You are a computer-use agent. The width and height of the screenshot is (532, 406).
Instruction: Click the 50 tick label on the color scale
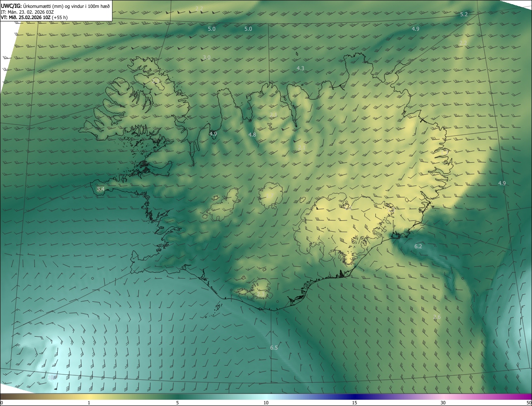(x=529, y=403)
